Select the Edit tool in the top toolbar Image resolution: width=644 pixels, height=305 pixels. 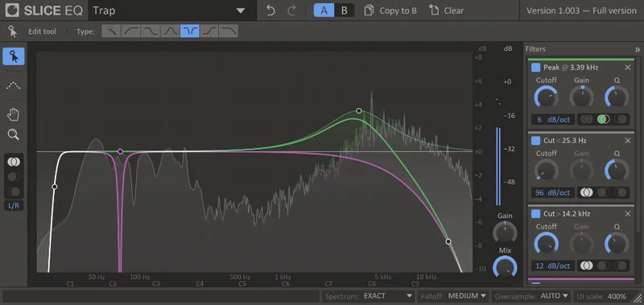pyautogui.click(x=33, y=31)
